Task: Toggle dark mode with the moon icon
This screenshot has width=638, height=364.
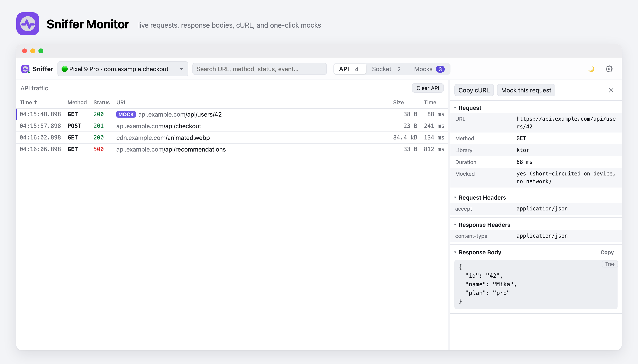Action: point(591,69)
